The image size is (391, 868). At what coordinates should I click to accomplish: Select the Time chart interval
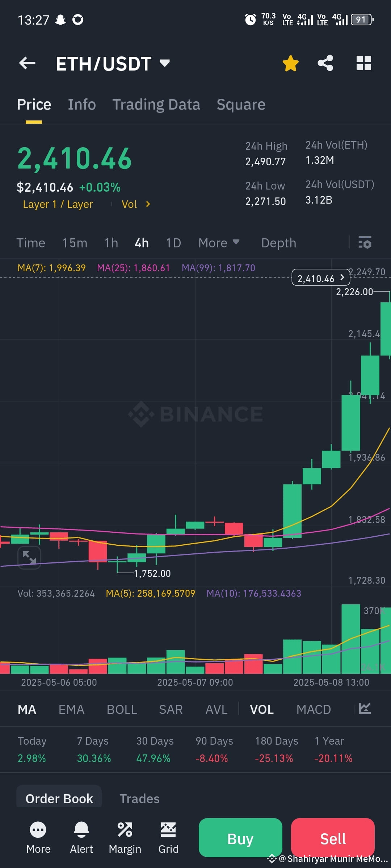[x=31, y=243]
